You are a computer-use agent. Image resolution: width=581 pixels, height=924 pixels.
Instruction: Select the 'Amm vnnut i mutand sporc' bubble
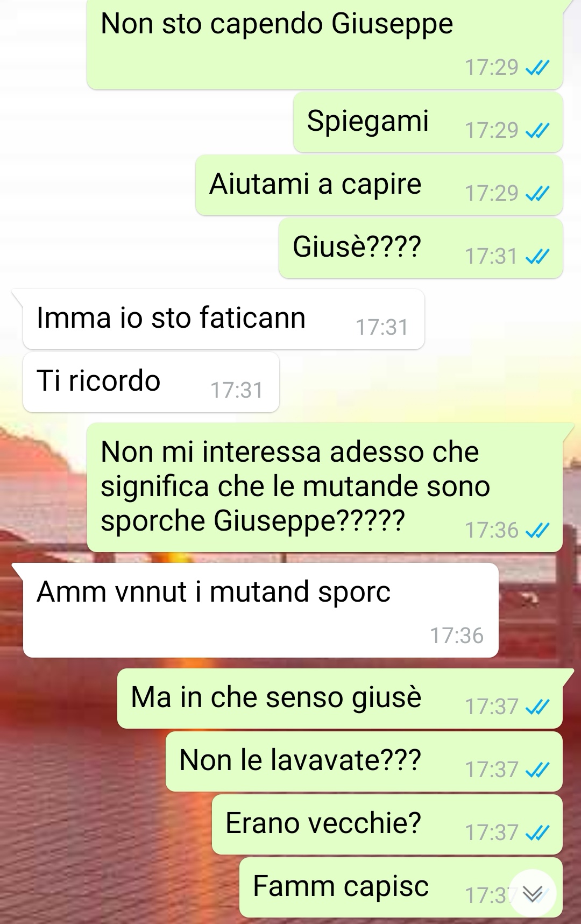click(x=260, y=610)
